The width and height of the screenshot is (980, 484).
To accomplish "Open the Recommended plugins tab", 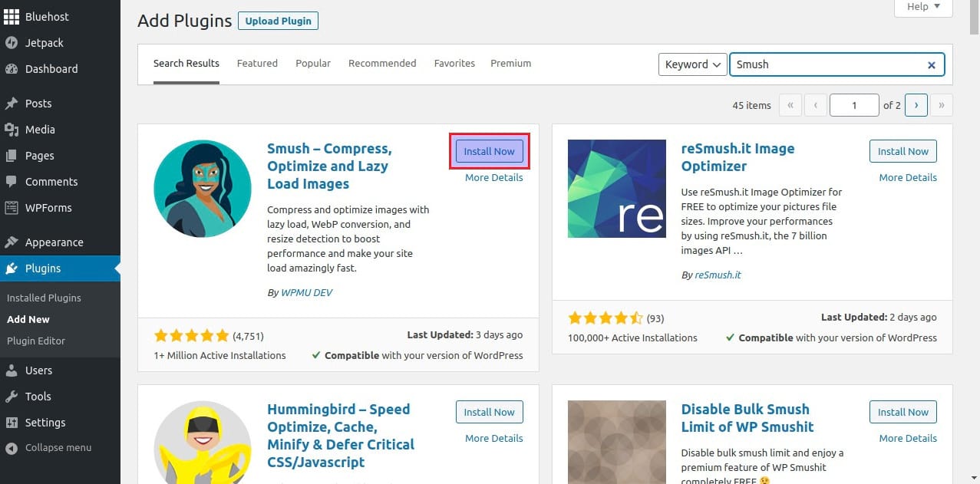I will click(x=382, y=64).
